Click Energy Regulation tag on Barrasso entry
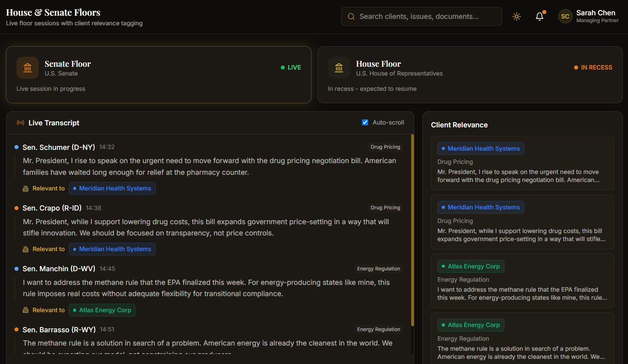Viewport: 628px width, 364px height. (x=379, y=329)
